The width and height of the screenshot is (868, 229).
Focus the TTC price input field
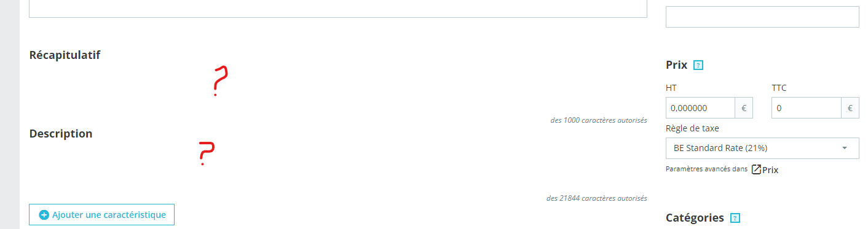807,108
